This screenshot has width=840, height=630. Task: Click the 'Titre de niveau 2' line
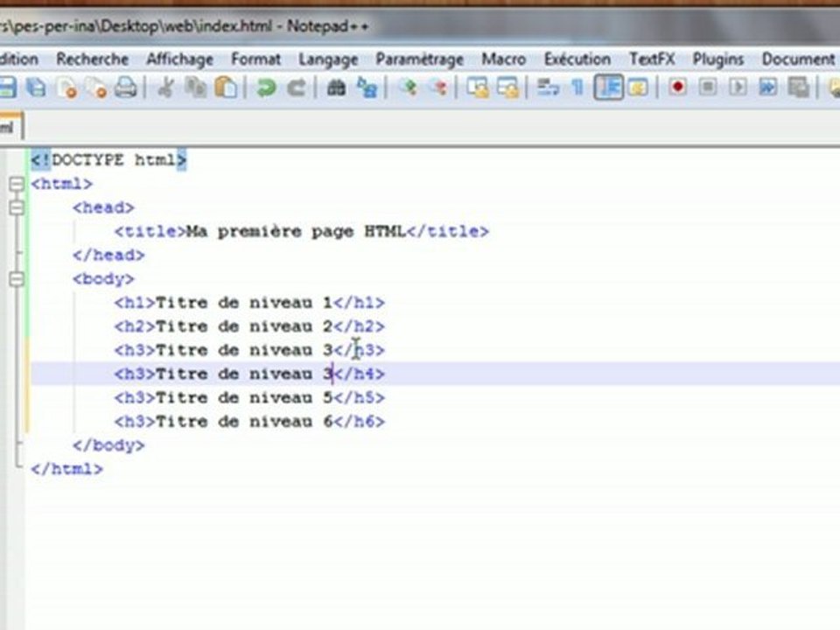point(249,326)
